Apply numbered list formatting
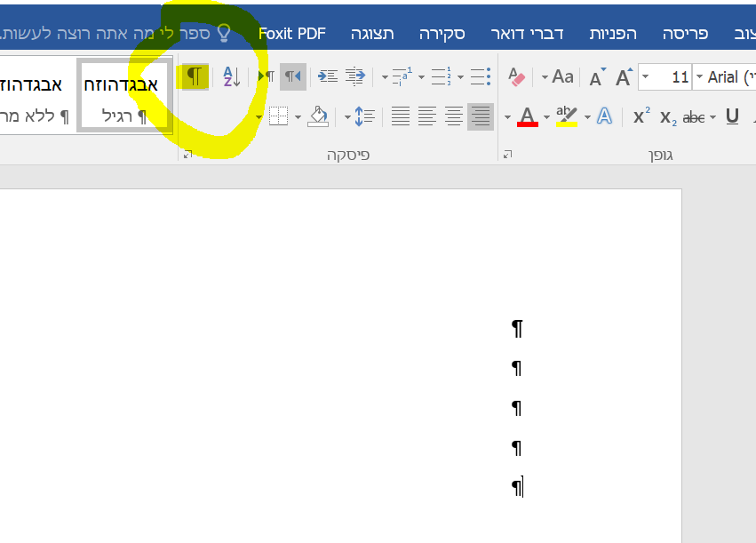The height and width of the screenshot is (543, 756). [442, 76]
